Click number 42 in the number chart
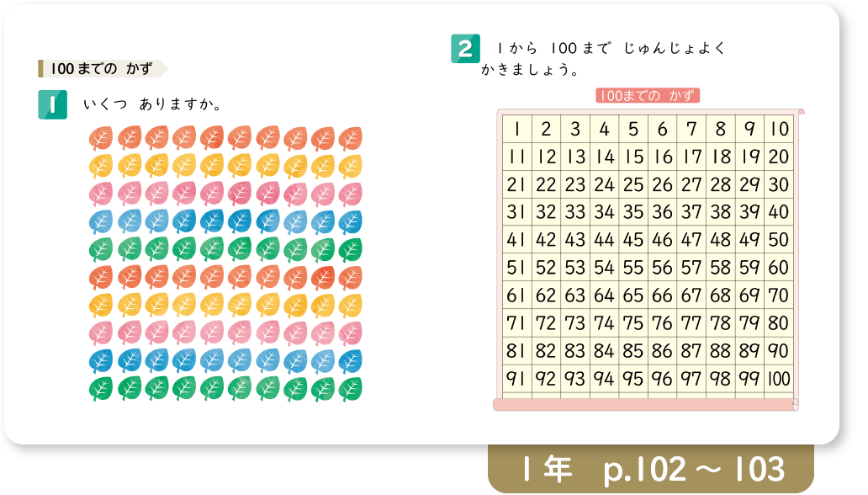868x495 pixels. click(546, 239)
